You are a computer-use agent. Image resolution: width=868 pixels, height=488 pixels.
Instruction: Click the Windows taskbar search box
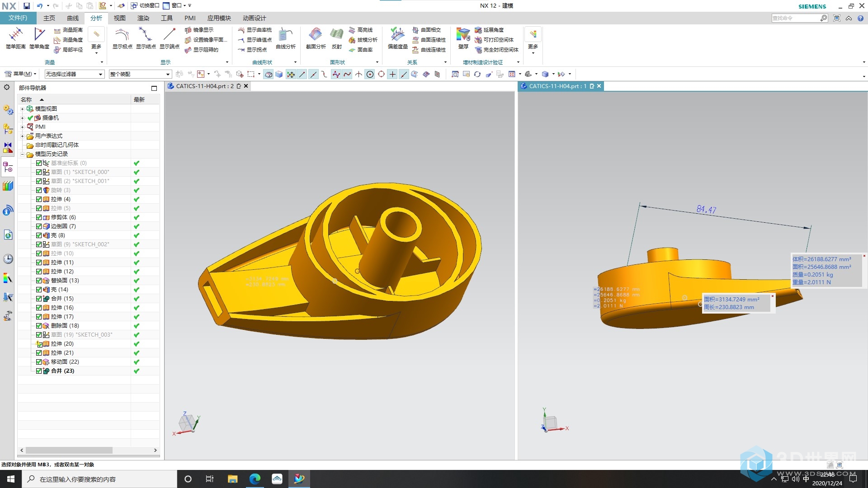pos(99,479)
